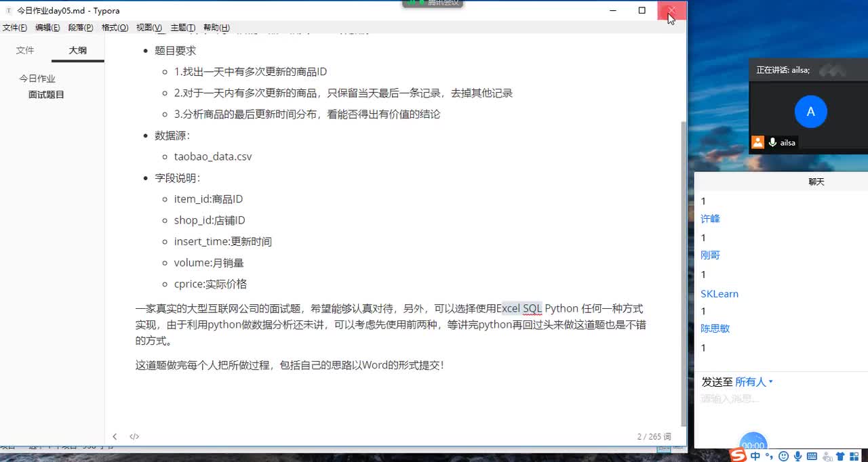Open the 编辑(E) menu
The image size is (868, 462).
point(47,28)
